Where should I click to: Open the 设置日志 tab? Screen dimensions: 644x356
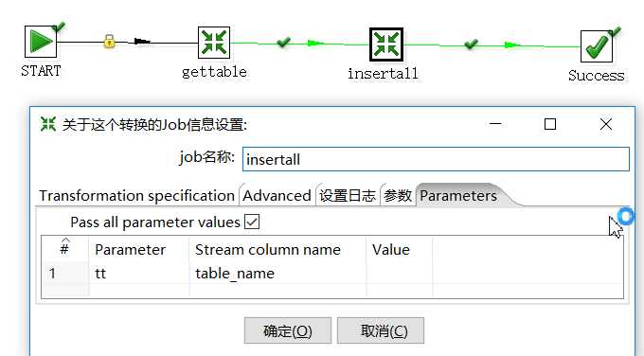348,196
